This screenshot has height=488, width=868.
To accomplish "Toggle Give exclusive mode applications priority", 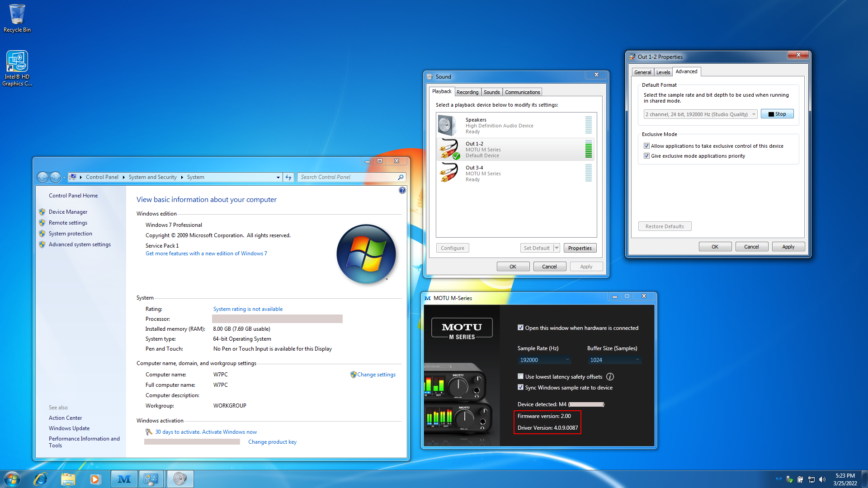I will pyautogui.click(x=646, y=156).
